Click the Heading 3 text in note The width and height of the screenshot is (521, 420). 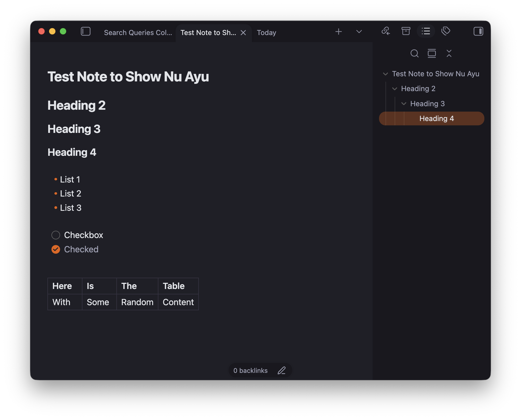click(x=74, y=129)
